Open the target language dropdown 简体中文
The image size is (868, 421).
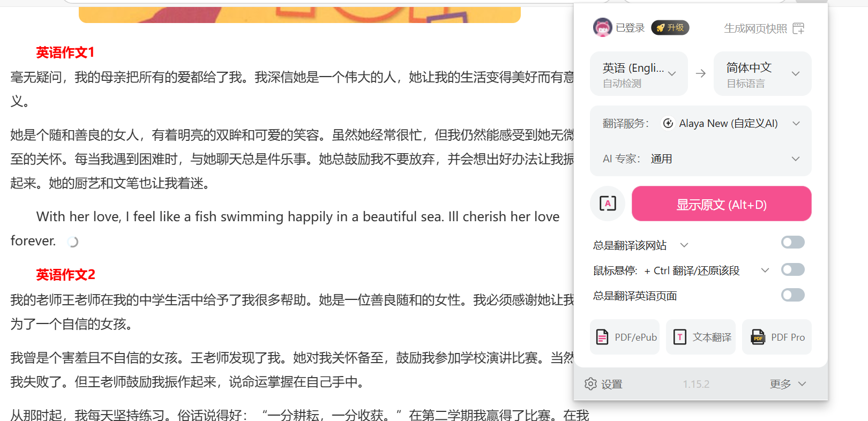click(762, 74)
